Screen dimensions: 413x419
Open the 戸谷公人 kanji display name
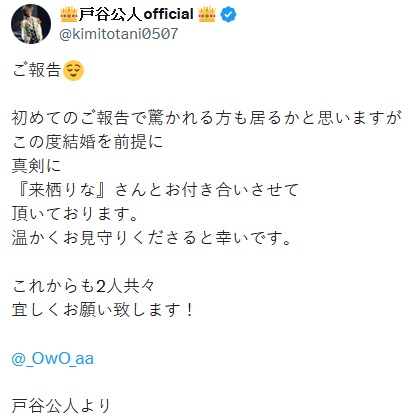click(x=111, y=15)
